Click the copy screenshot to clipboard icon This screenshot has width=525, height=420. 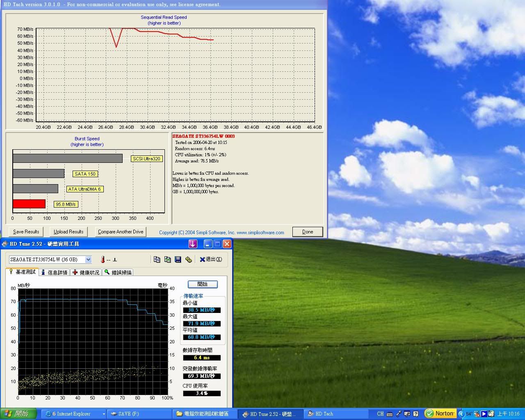pyautogui.click(x=167, y=259)
